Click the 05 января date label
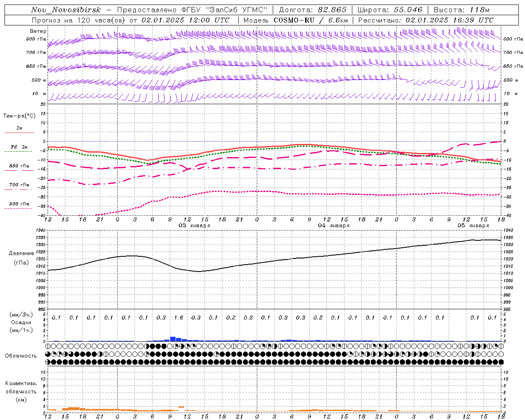Image resolution: width=525 pixels, height=420 pixels. (473, 226)
